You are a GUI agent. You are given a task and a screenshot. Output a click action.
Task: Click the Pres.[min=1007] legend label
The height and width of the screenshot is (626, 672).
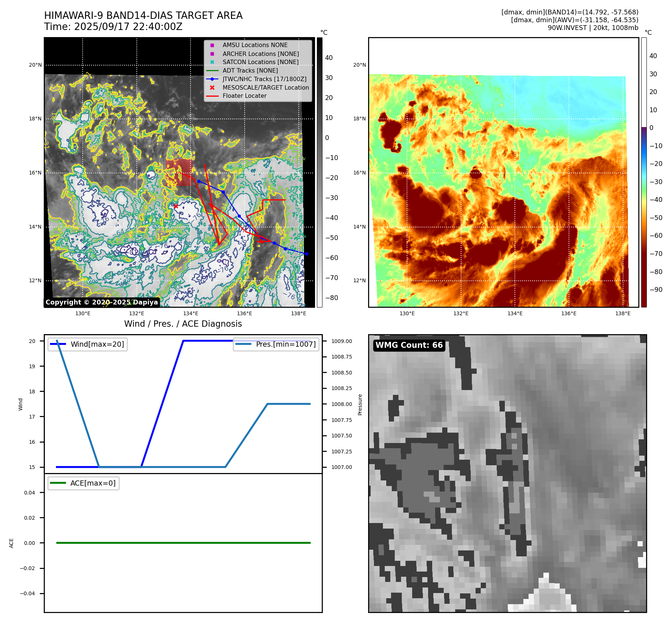coord(286,344)
